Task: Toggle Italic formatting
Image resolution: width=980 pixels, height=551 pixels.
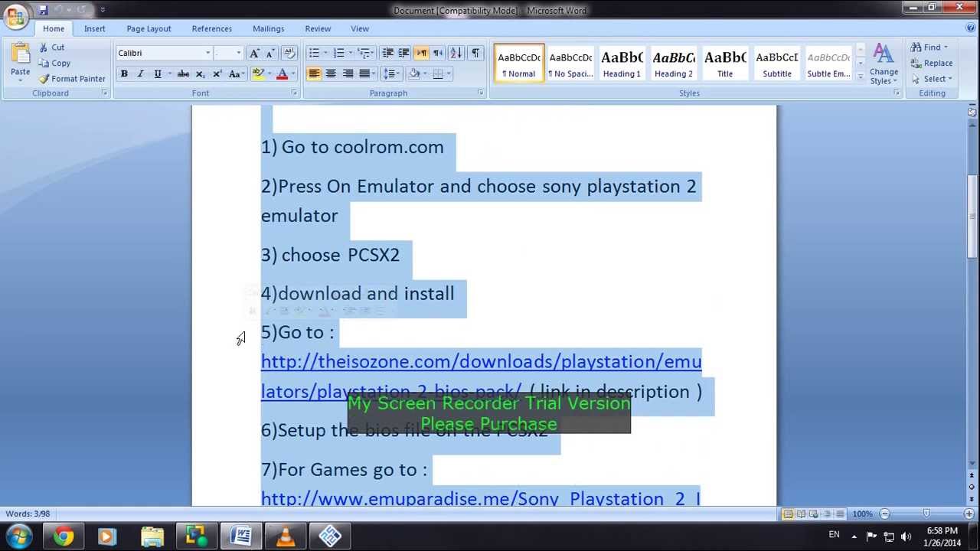Action: point(140,73)
